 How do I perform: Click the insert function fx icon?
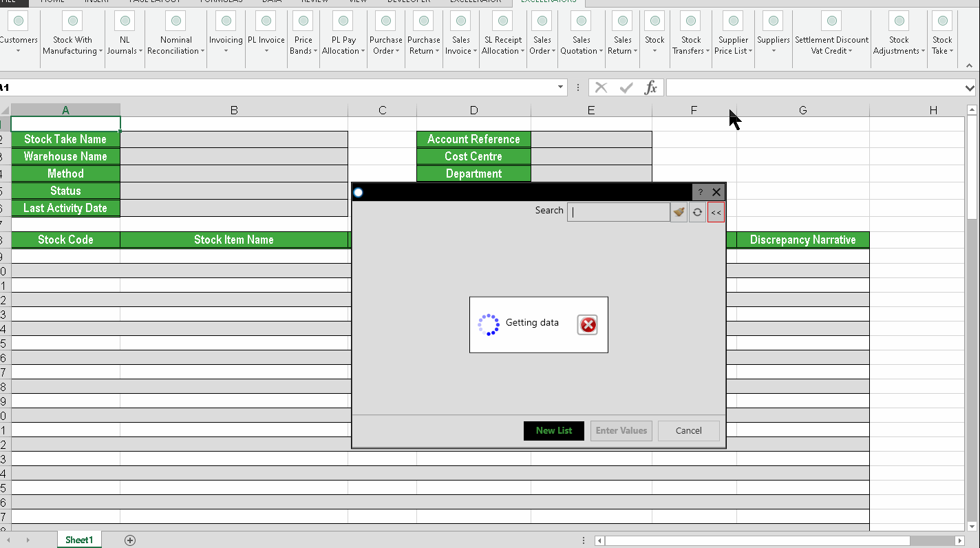(650, 87)
